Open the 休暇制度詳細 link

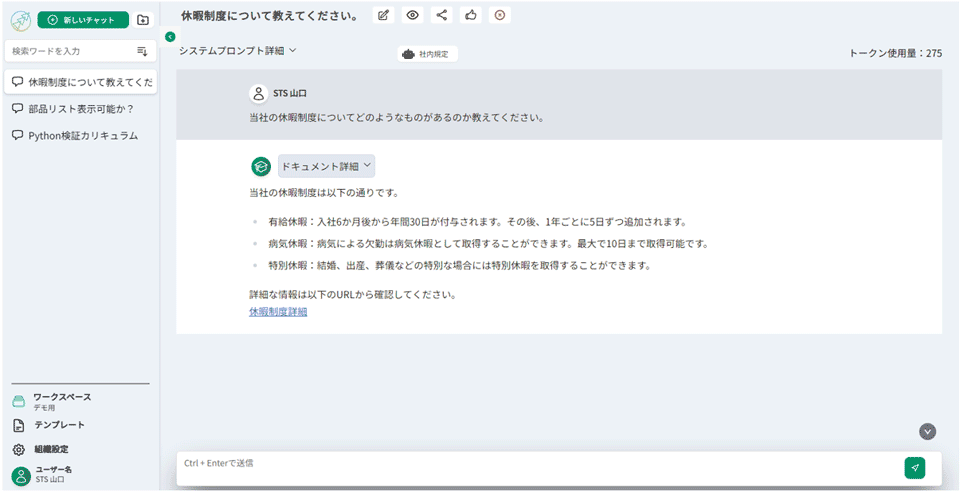click(x=278, y=312)
